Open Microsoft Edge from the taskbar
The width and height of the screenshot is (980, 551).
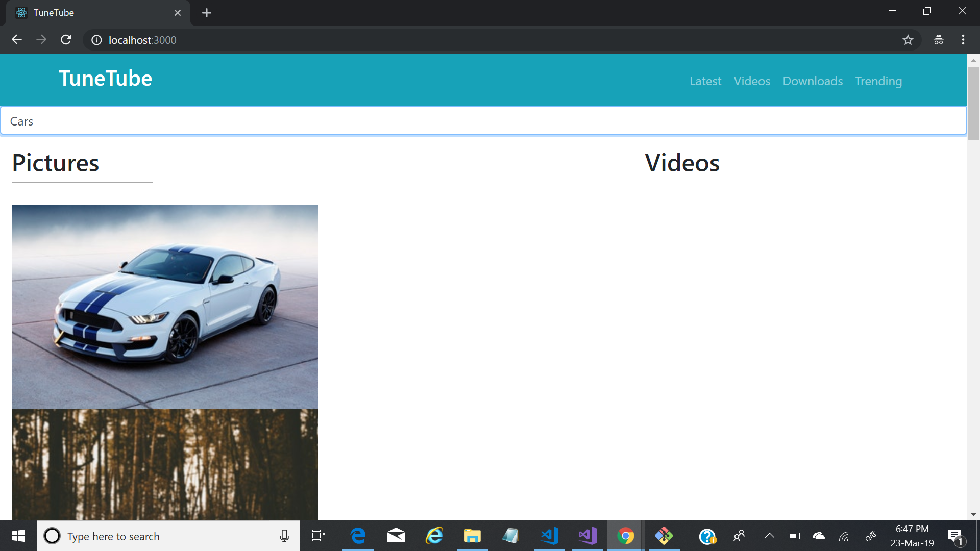pyautogui.click(x=358, y=536)
